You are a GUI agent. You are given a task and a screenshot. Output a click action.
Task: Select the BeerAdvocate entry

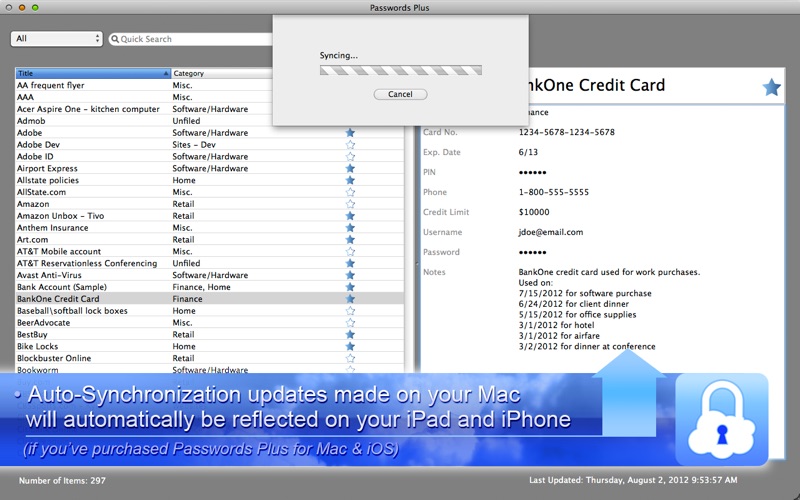(x=210, y=322)
